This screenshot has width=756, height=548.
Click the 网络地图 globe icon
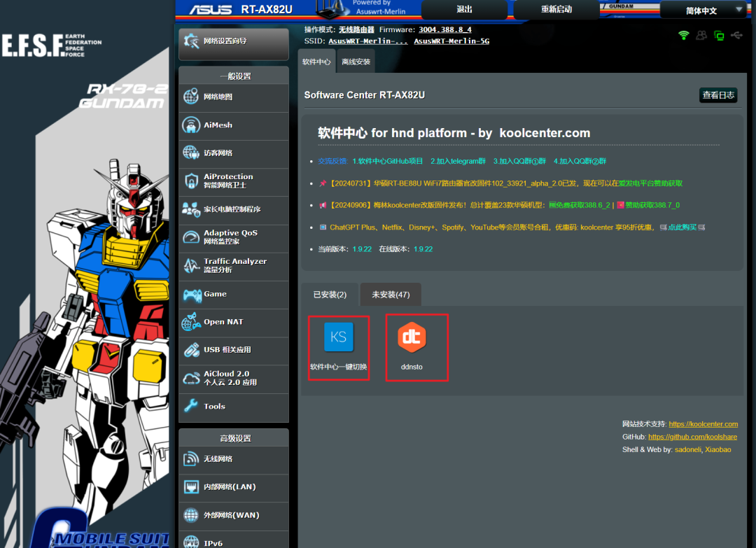click(191, 97)
